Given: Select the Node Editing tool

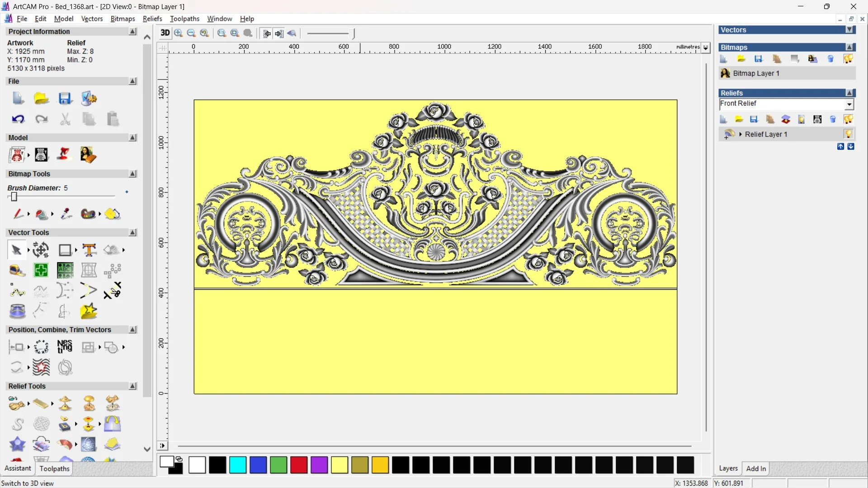Looking at the screenshot, I should (17, 291).
